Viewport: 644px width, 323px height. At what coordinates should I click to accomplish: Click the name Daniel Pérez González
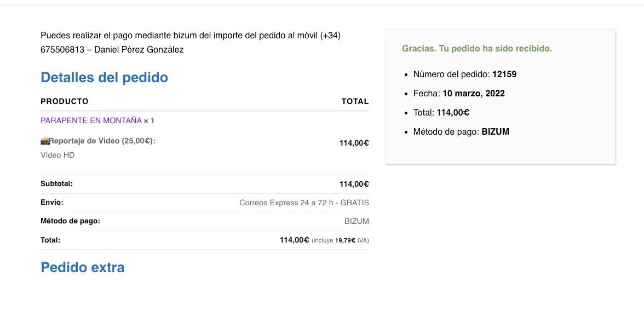tap(139, 50)
